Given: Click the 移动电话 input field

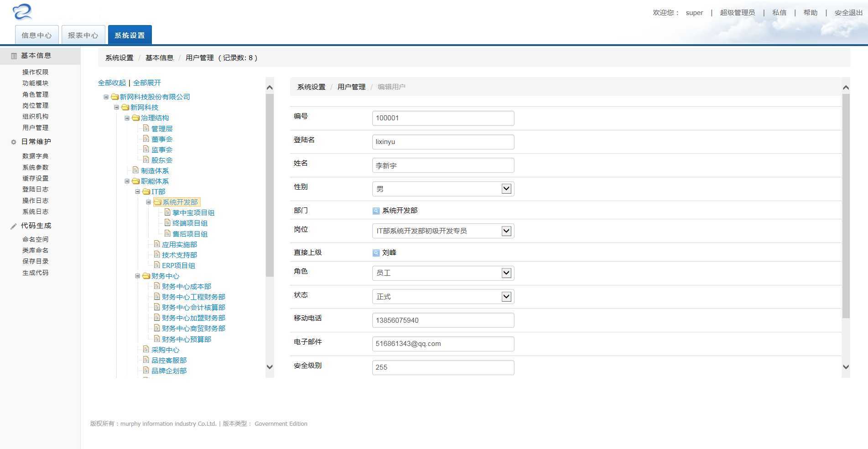Looking at the screenshot, I should [x=443, y=320].
